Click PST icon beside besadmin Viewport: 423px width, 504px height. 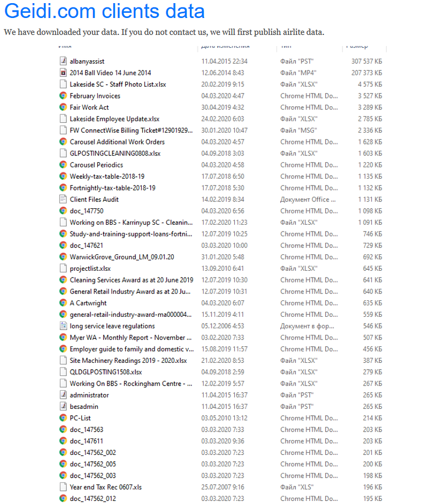[x=63, y=406]
